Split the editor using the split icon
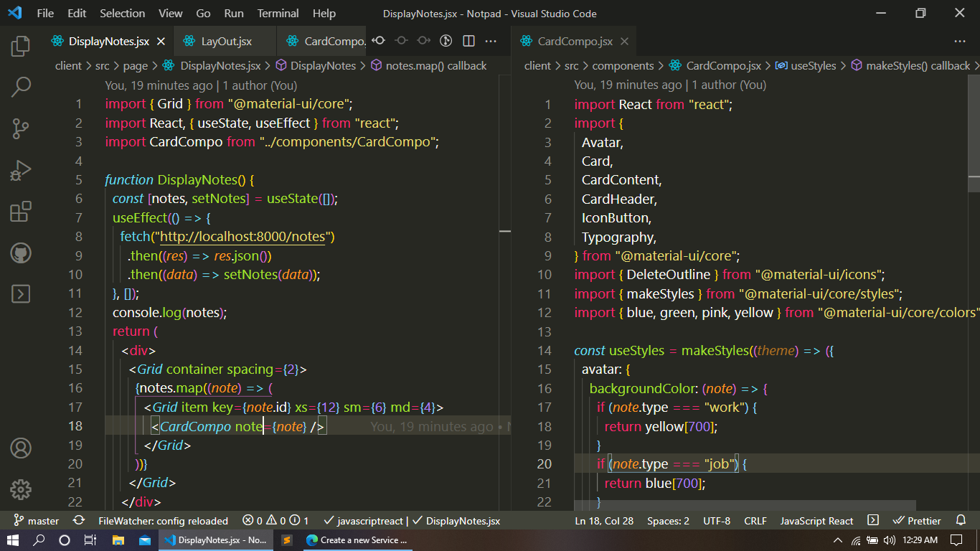980x551 pixels. 468,41
